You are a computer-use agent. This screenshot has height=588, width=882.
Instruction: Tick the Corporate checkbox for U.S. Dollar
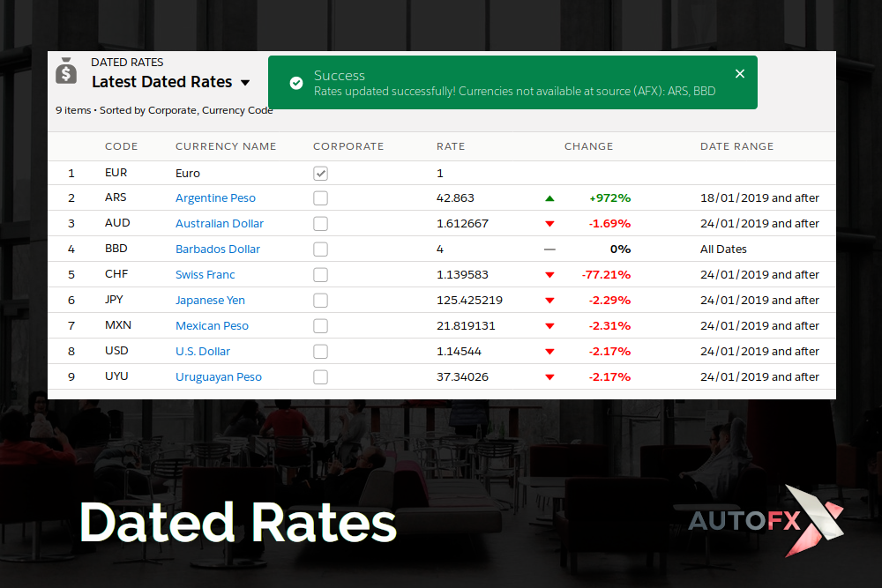pyautogui.click(x=320, y=352)
